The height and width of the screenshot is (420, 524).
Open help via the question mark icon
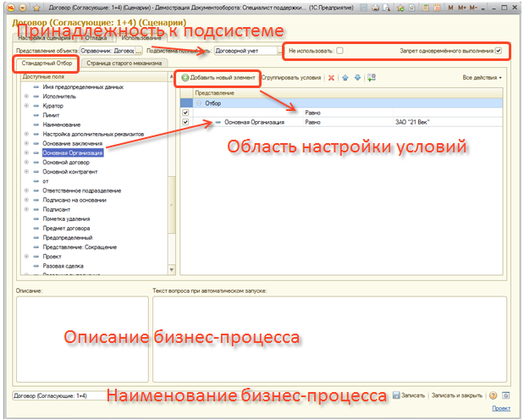tap(494, 395)
